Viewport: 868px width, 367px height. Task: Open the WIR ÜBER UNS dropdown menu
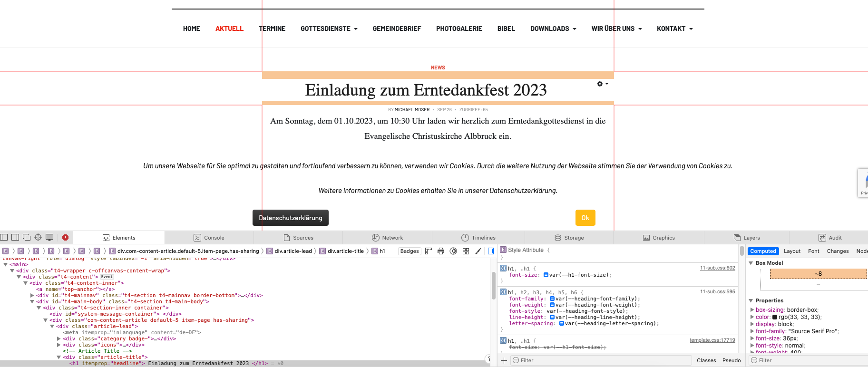[616, 29]
